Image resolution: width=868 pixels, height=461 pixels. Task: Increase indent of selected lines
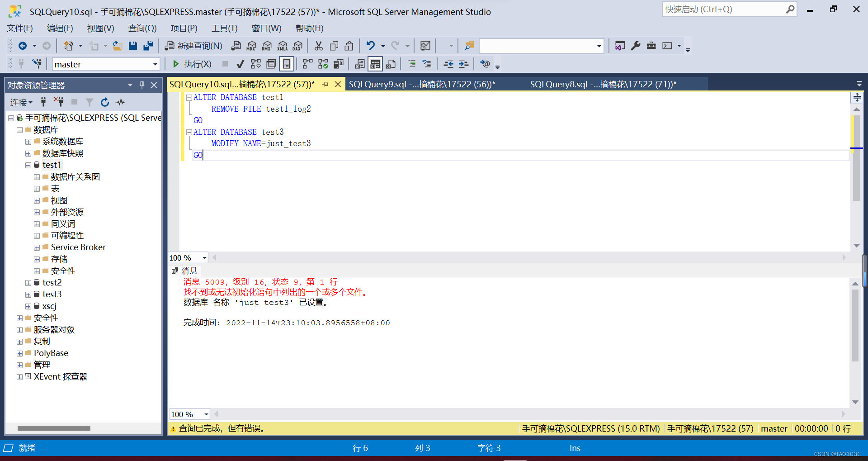(463, 64)
